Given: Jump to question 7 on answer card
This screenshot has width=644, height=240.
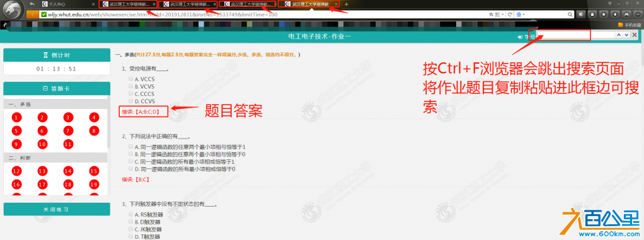Looking at the screenshot, I should click(68, 131).
